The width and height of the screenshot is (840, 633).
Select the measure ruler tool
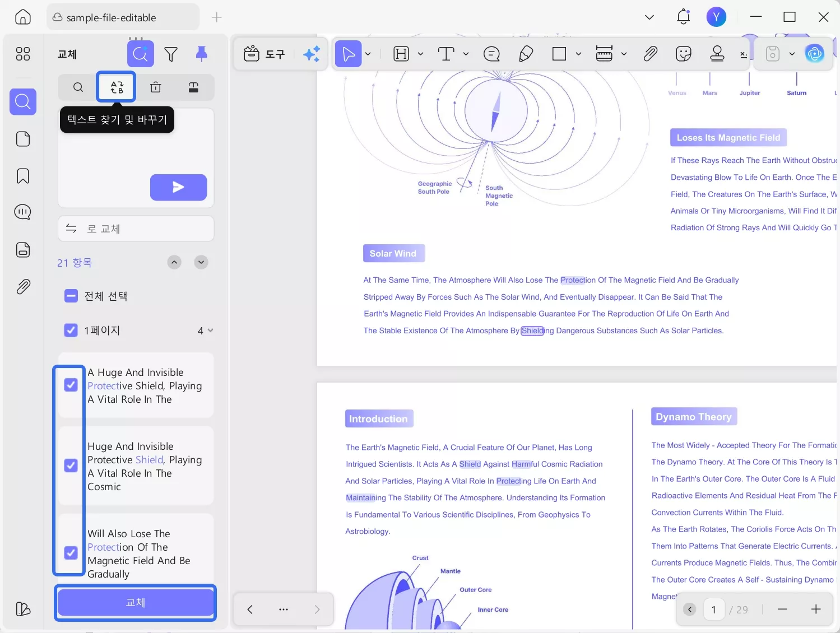point(604,54)
